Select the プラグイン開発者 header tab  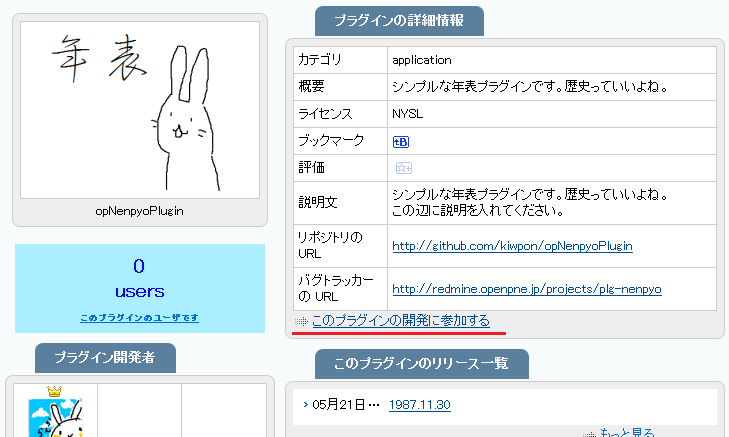pyautogui.click(x=105, y=358)
